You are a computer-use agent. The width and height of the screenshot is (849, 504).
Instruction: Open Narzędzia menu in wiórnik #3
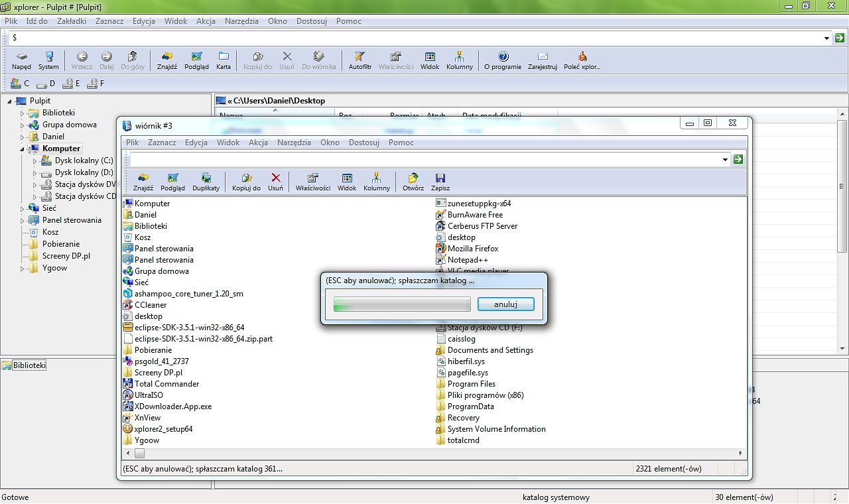[x=294, y=143]
